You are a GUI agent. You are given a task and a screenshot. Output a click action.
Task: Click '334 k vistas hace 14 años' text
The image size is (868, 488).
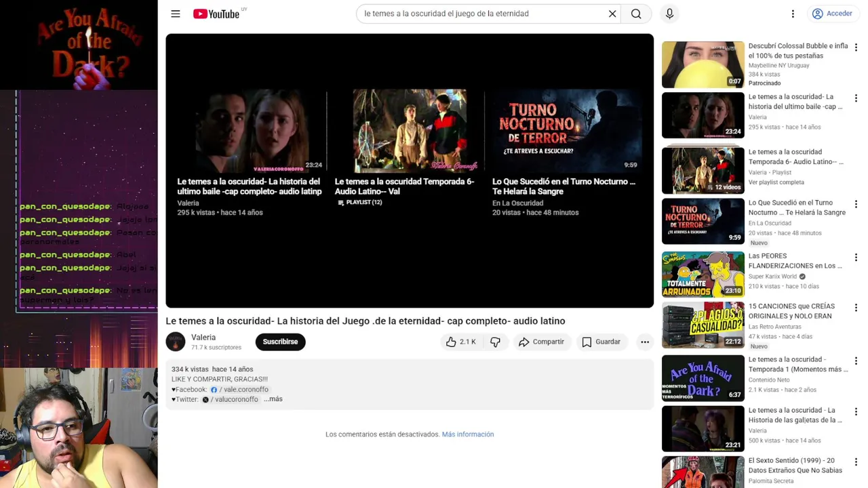pyautogui.click(x=212, y=369)
